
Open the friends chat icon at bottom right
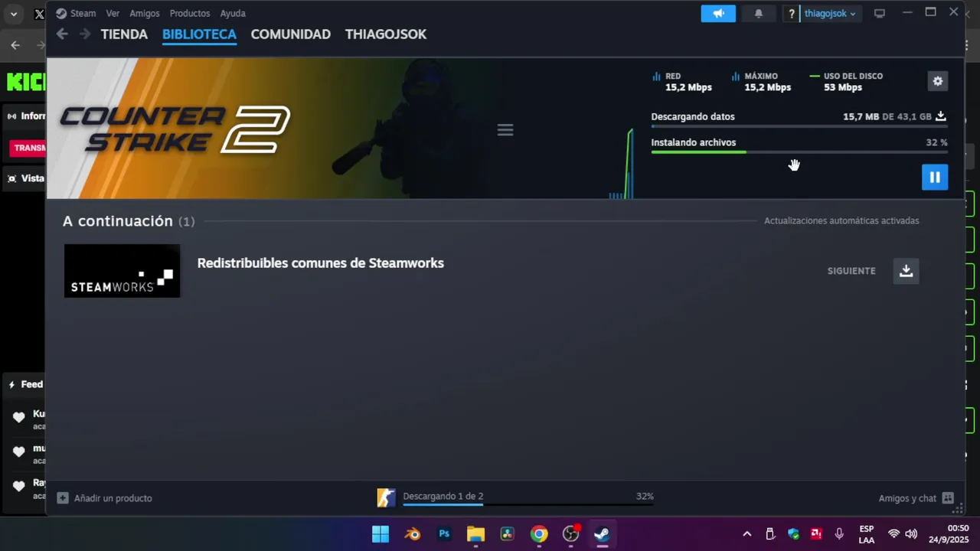[x=948, y=498]
